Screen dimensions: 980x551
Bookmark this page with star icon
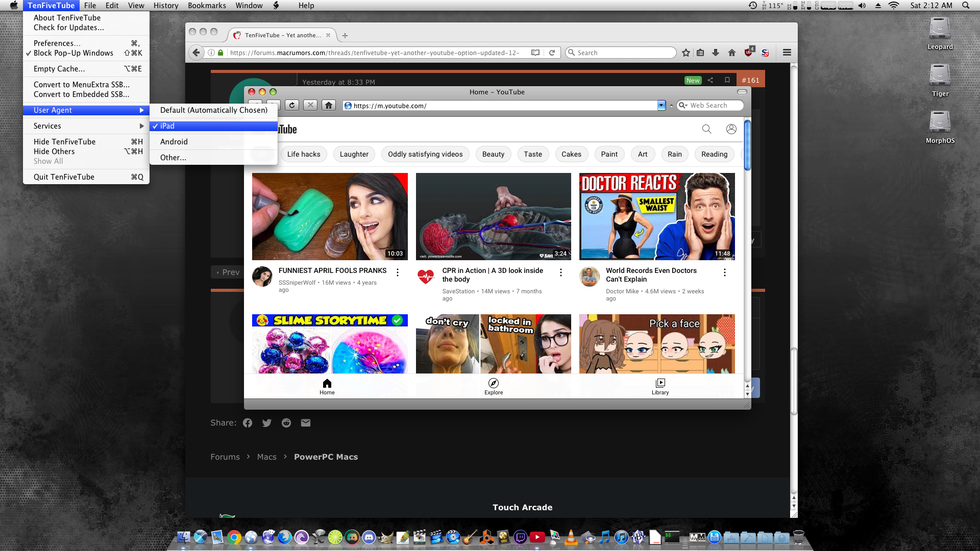[686, 53]
